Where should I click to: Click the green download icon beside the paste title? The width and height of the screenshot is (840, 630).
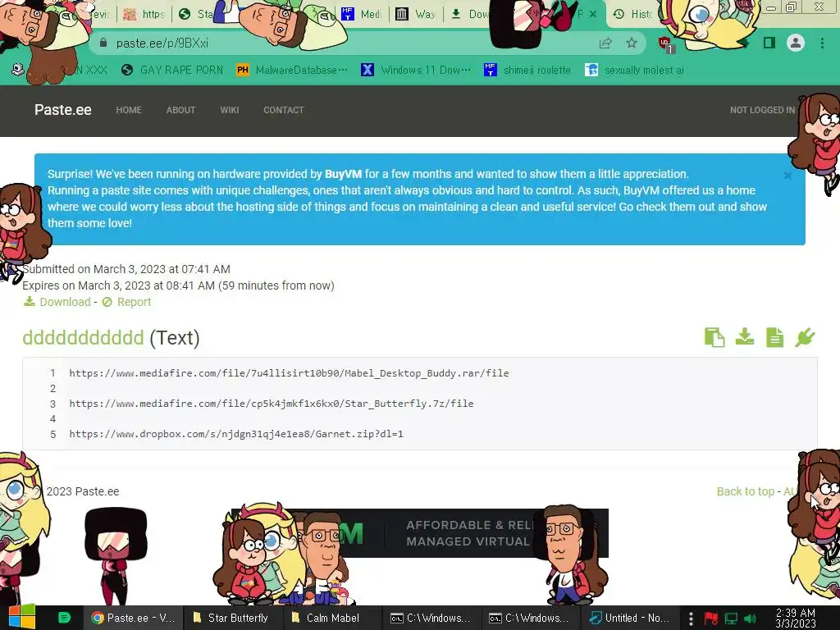pos(745,337)
